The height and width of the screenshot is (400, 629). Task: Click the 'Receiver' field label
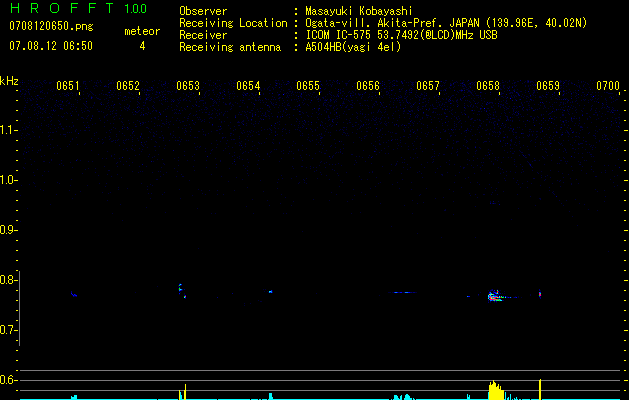pos(203,35)
